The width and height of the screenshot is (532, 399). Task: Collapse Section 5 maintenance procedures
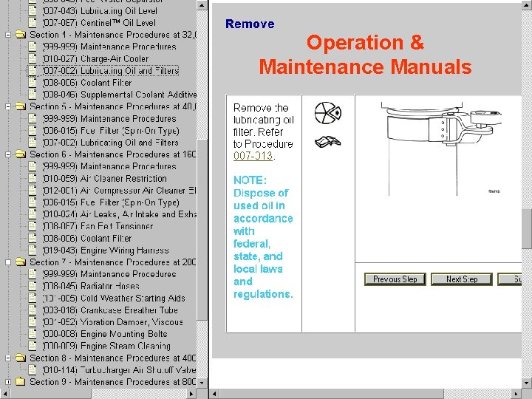(8, 106)
